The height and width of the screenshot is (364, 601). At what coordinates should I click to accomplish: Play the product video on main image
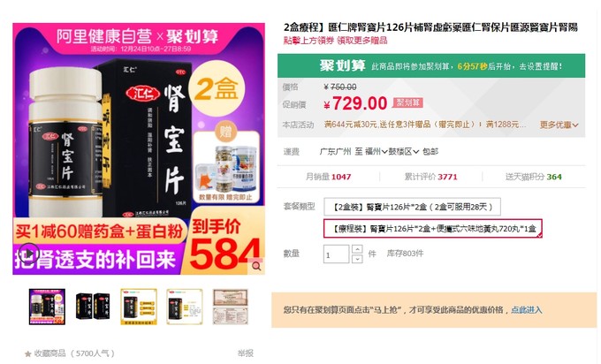[29, 254]
